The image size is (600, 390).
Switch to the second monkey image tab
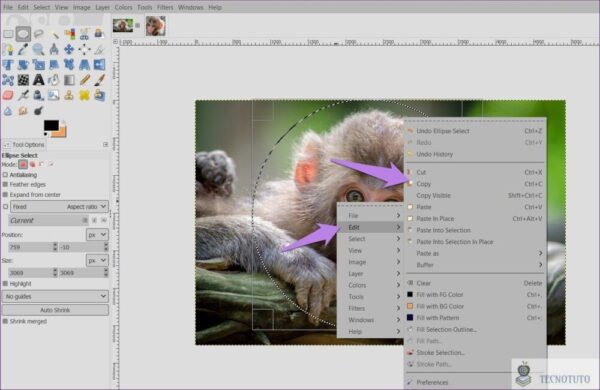[155, 26]
